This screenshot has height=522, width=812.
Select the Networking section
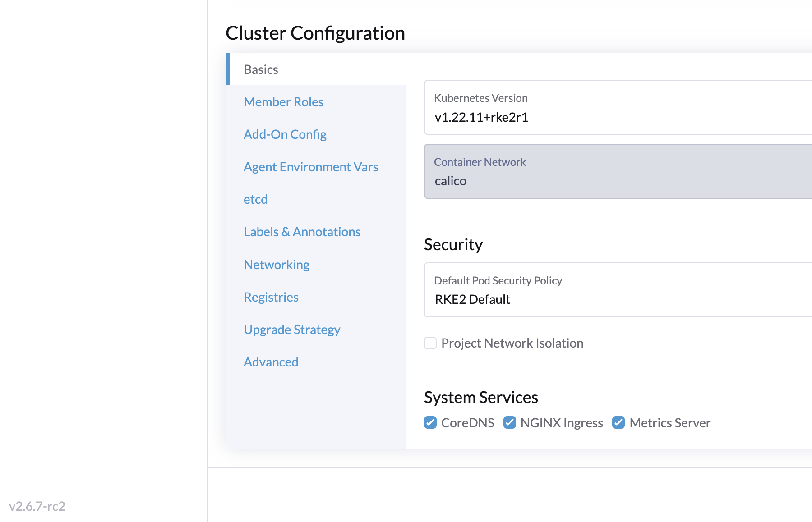click(x=277, y=264)
